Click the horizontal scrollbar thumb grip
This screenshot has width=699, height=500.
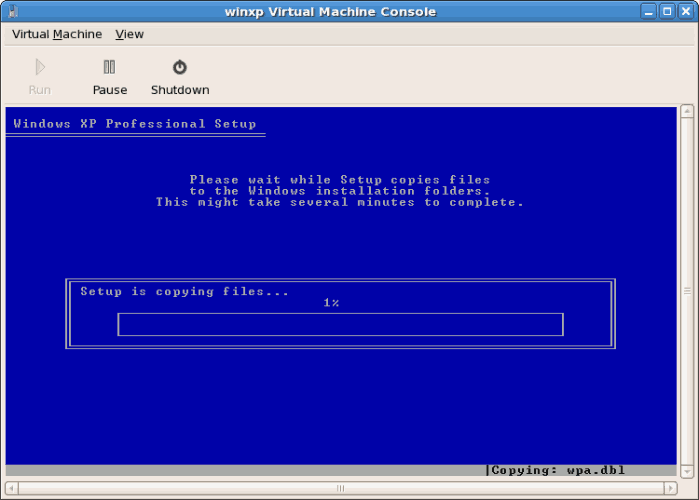pyautogui.click(x=340, y=488)
